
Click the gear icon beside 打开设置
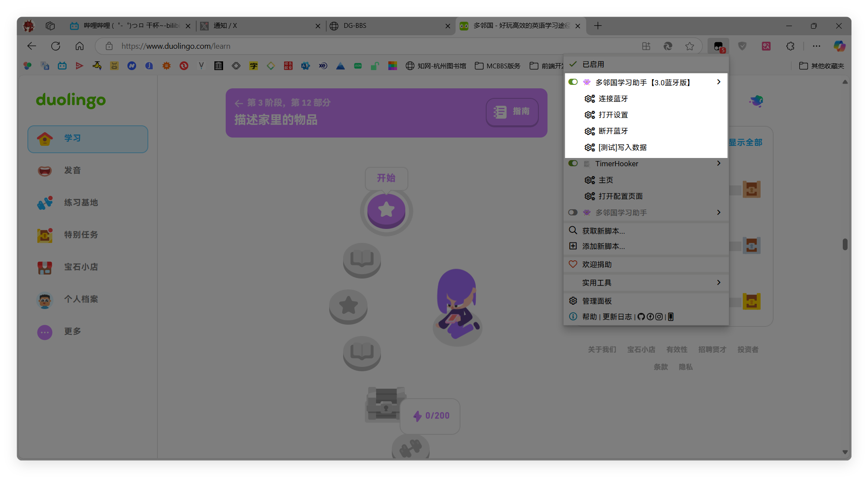pyautogui.click(x=590, y=115)
